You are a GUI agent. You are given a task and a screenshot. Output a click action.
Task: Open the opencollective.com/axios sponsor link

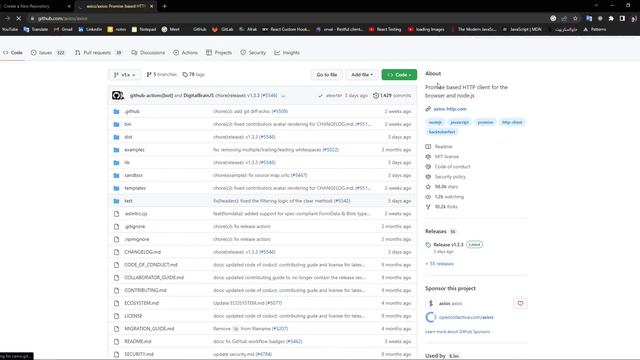click(x=466, y=317)
